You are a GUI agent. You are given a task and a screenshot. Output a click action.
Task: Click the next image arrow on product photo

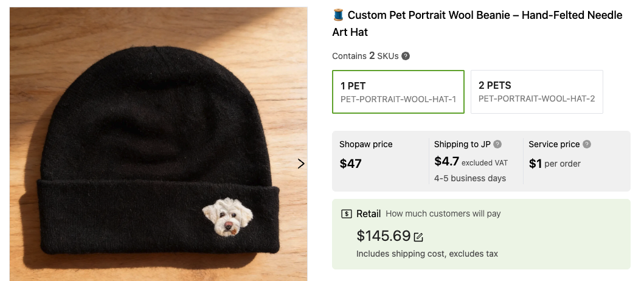pos(300,164)
